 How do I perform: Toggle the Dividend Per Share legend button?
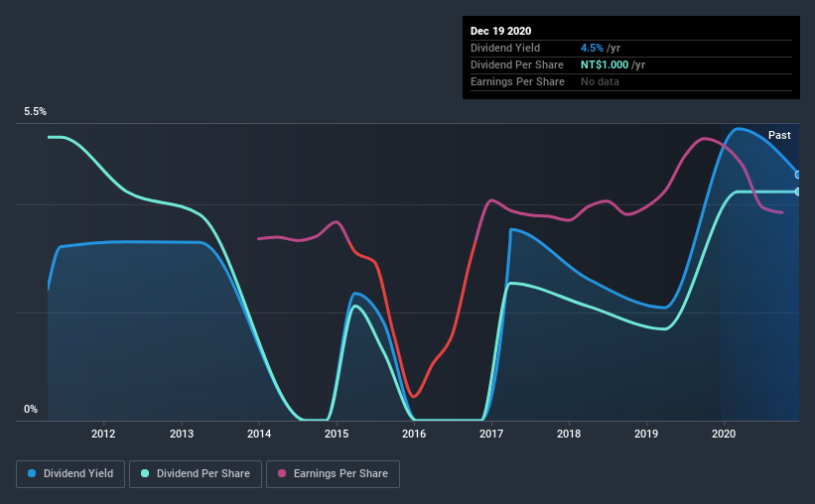(196, 474)
